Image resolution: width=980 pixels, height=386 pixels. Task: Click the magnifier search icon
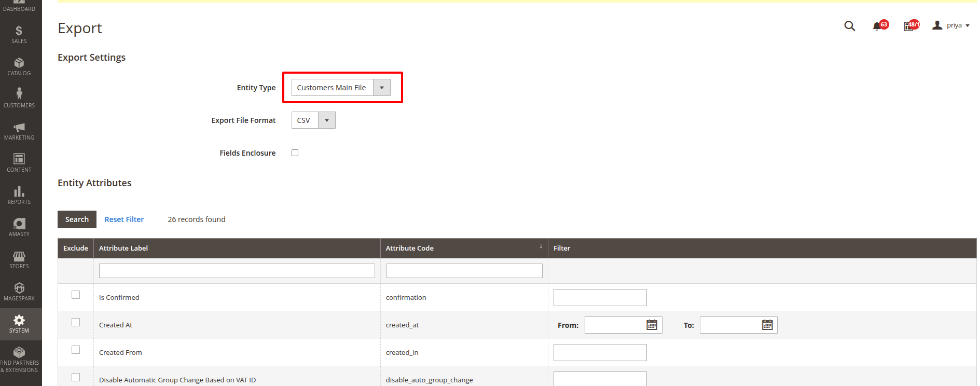849,26
